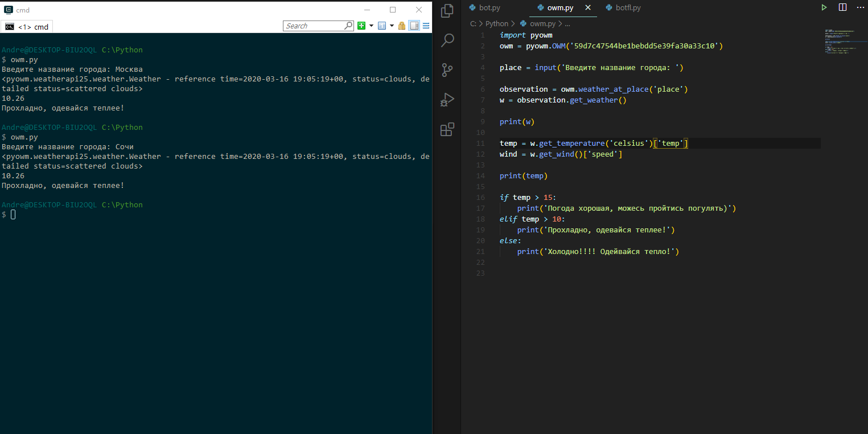Switch to the botfl.py tab
868x434 pixels.
[x=624, y=8]
